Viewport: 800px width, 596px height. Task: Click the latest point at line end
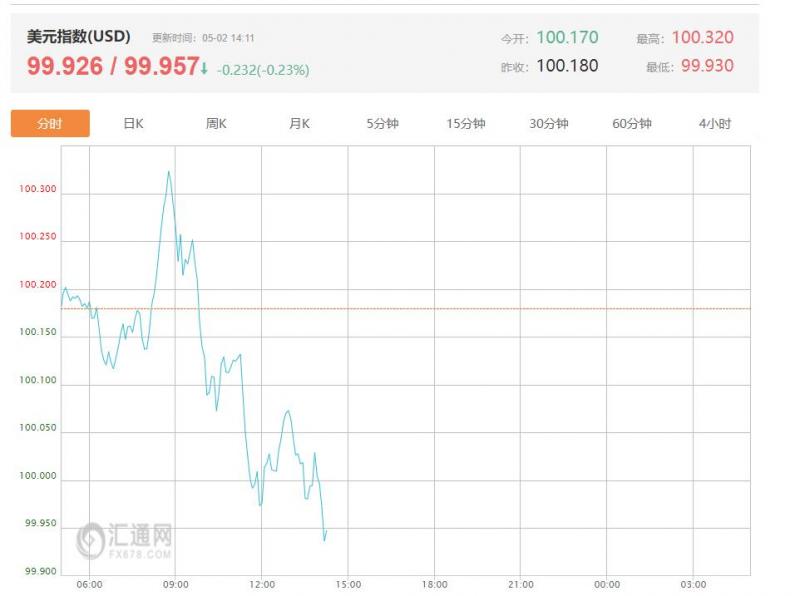326,534
